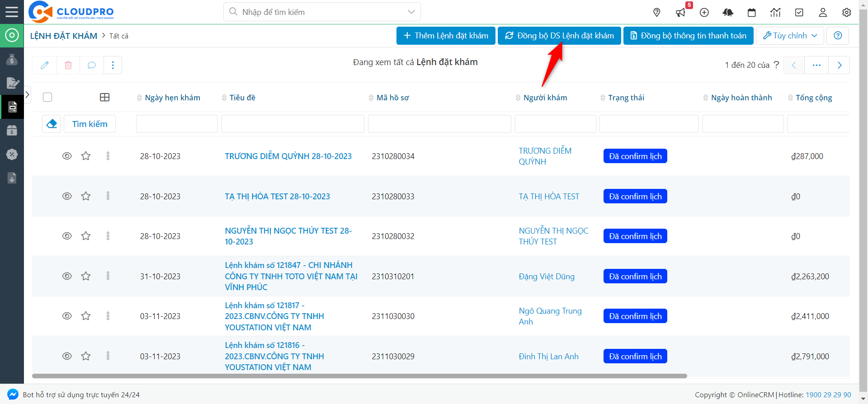Open the money bag sidebar icon

tap(12, 59)
